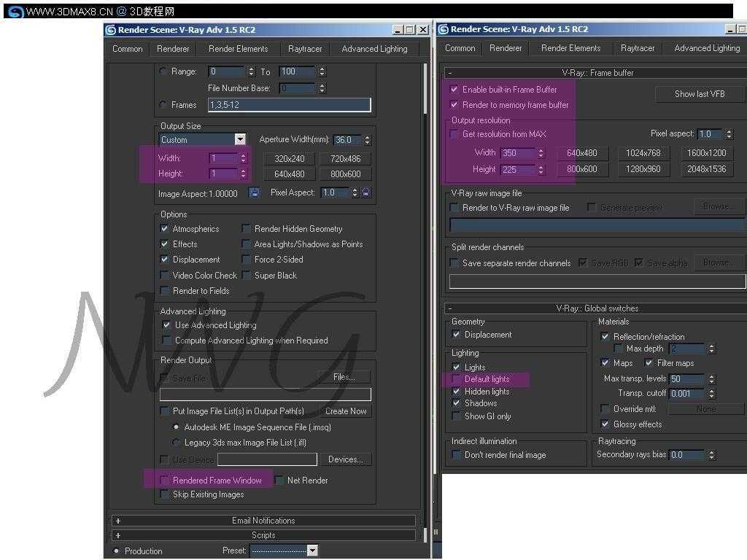Expand the Scripts rollout
747x560 pixels.
pyautogui.click(x=263, y=535)
